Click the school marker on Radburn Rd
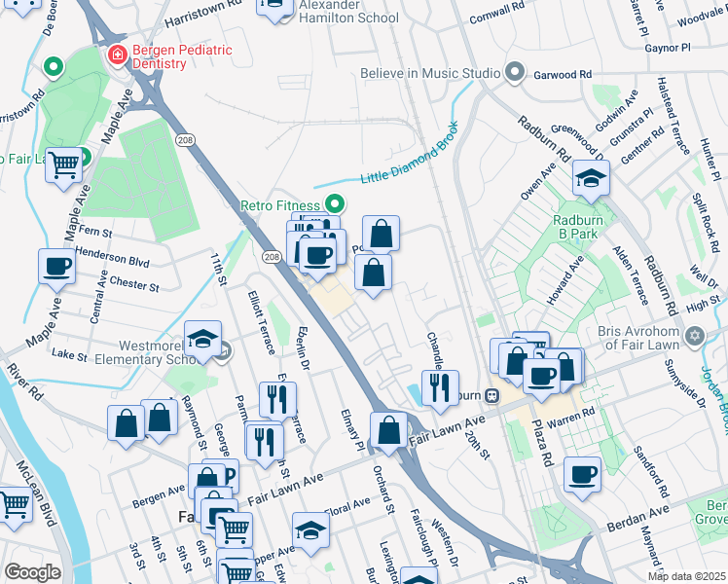This screenshot has width=728, height=584. coord(591,181)
